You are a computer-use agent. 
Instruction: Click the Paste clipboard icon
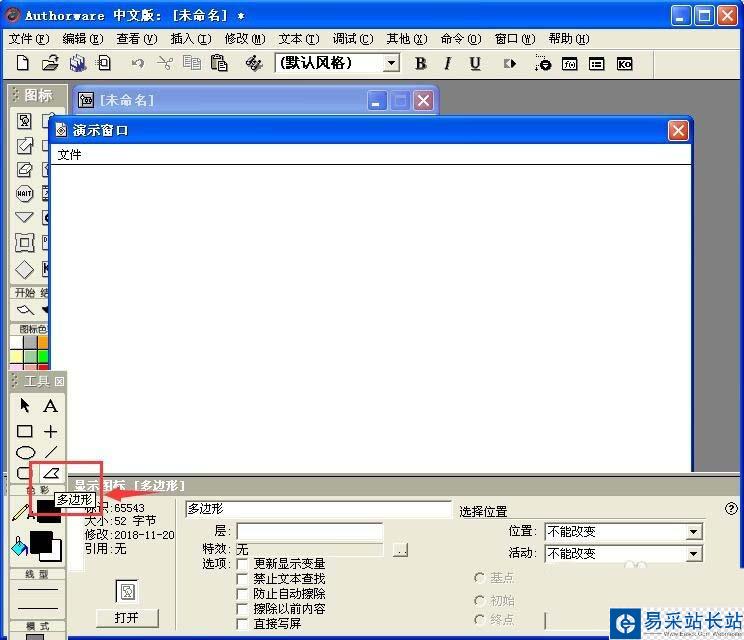(x=219, y=63)
